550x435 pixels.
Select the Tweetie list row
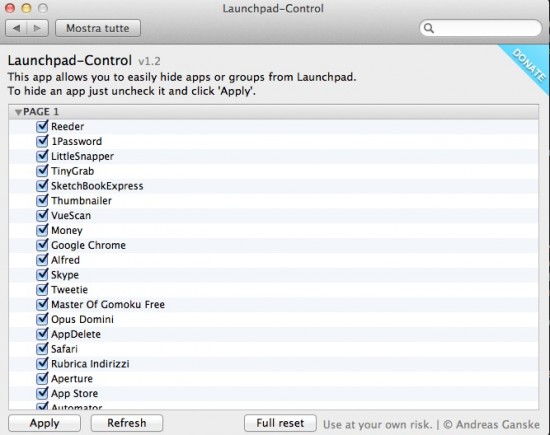[x=274, y=290]
